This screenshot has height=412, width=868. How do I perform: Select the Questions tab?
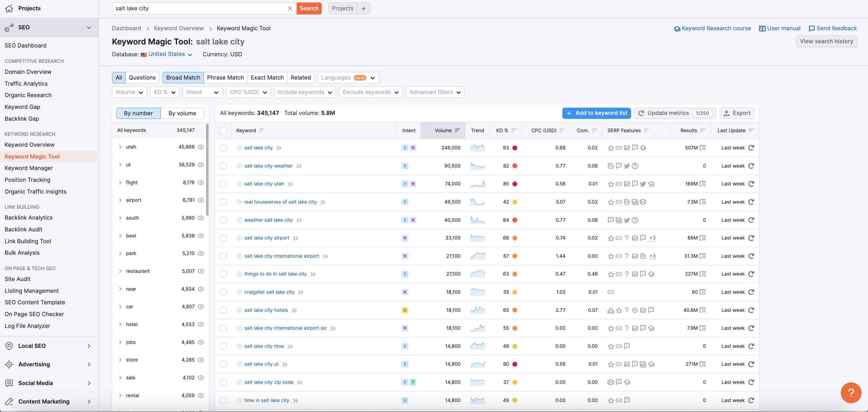142,77
